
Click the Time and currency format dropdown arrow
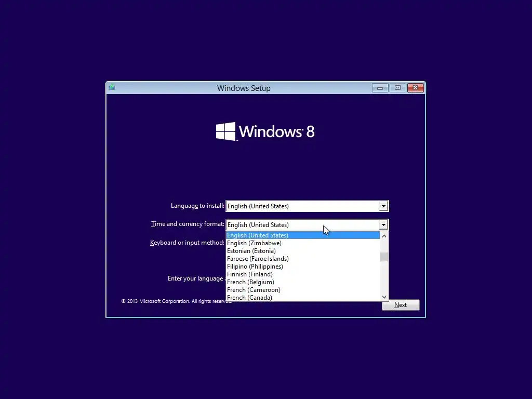pos(383,224)
